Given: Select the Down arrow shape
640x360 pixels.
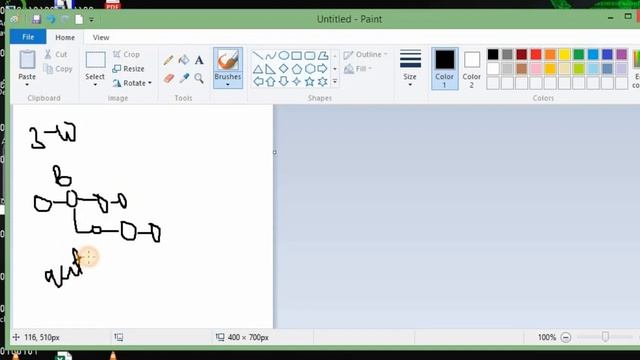Looking at the screenshot, I should pos(283,82).
